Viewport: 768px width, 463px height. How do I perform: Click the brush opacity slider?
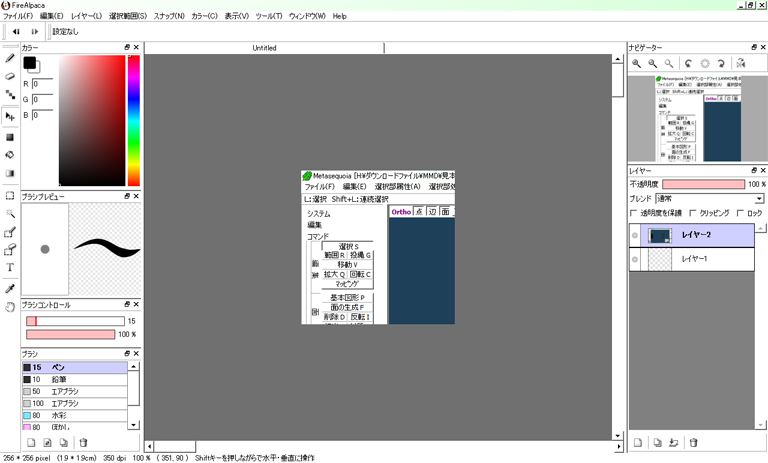pyautogui.click(x=71, y=334)
